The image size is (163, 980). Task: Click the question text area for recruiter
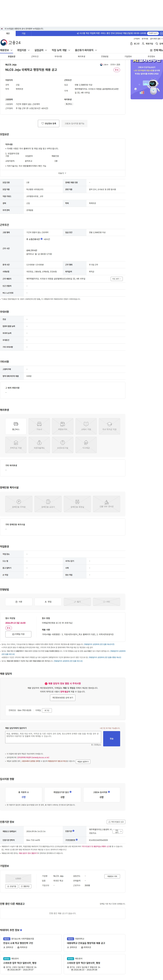click(53, 737)
